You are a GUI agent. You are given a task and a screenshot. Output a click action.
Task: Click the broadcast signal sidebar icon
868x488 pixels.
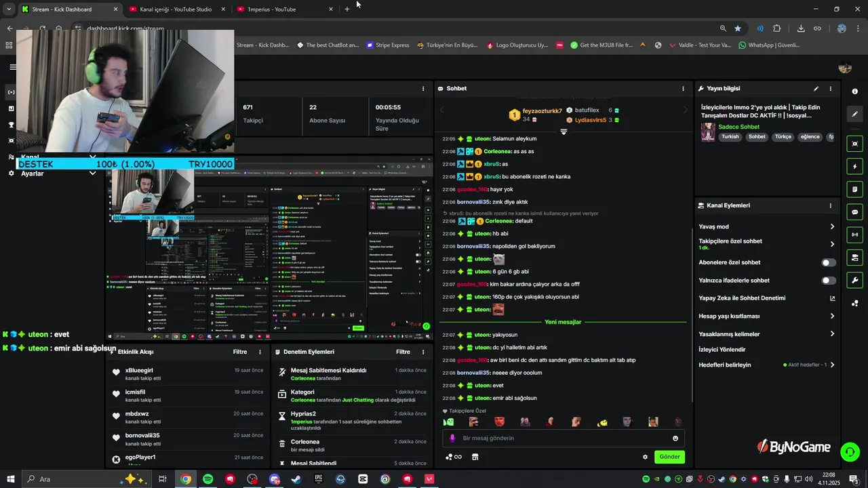(x=854, y=235)
